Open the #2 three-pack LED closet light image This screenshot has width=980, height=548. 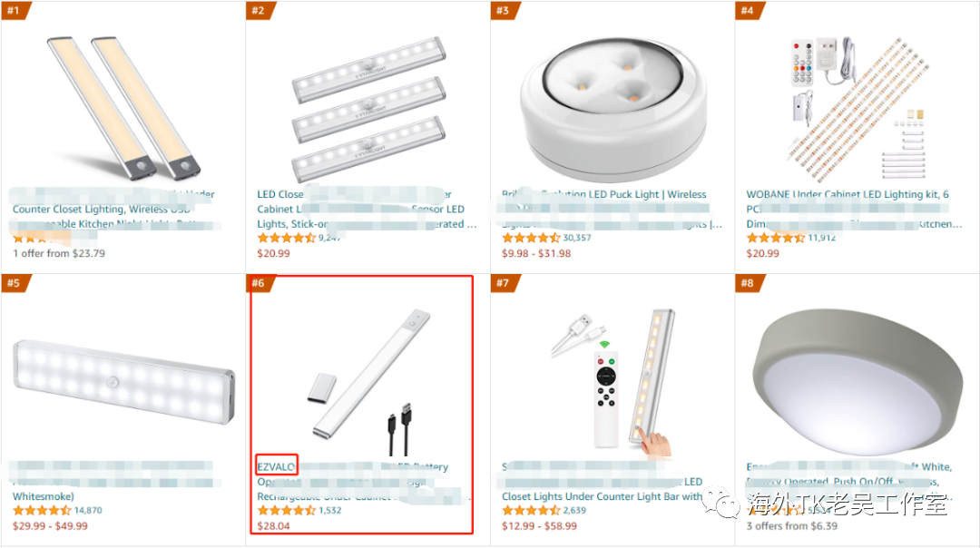point(368,110)
